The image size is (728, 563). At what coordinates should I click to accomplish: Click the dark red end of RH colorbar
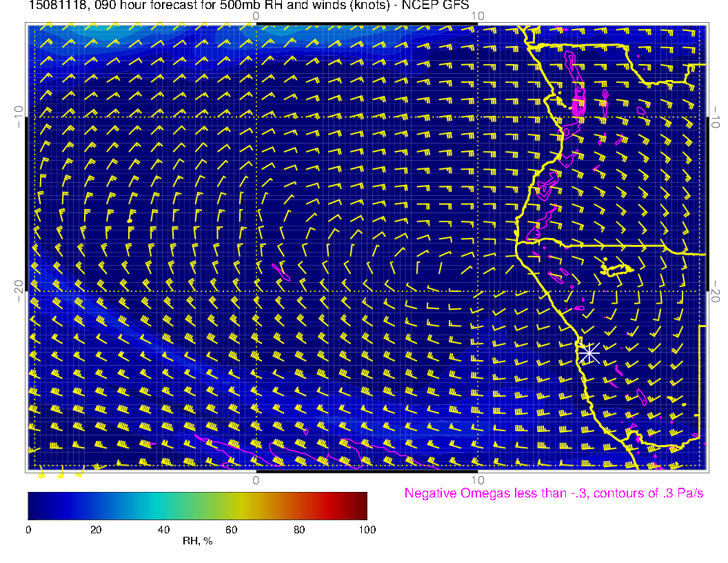[362, 505]
